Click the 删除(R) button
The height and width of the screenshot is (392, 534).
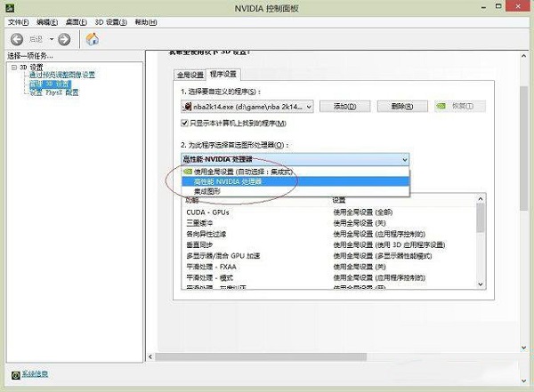[x=402, y=107]
